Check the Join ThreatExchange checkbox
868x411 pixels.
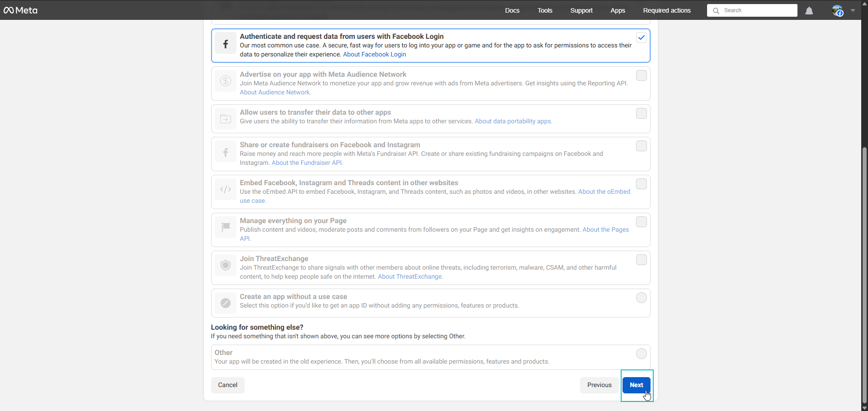tap(641, 260)
